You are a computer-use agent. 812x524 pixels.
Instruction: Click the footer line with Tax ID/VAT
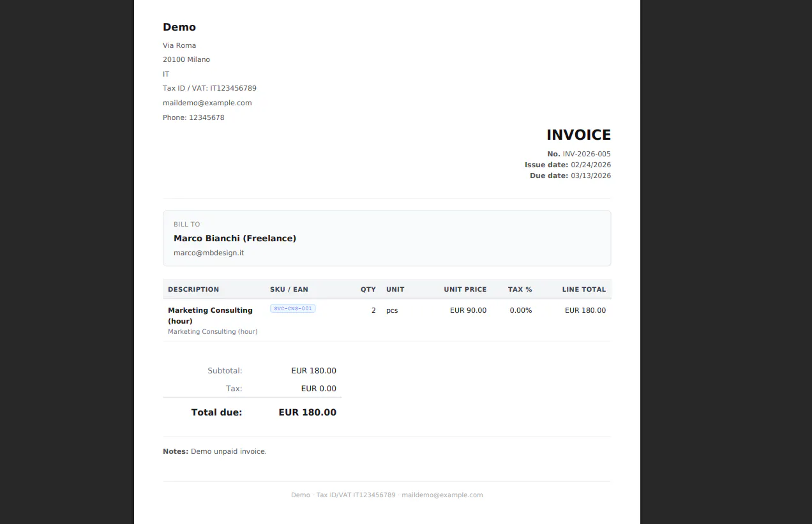point(387,495)
